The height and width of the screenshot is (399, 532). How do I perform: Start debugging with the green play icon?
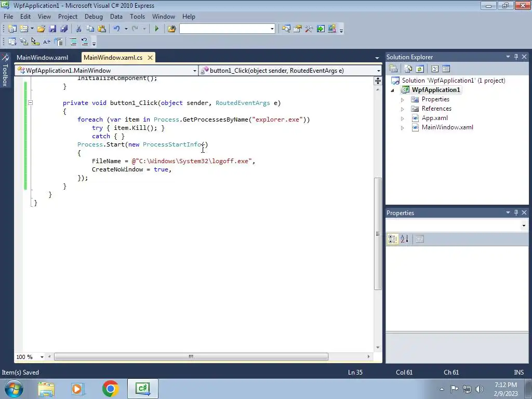tap(157, 29)
